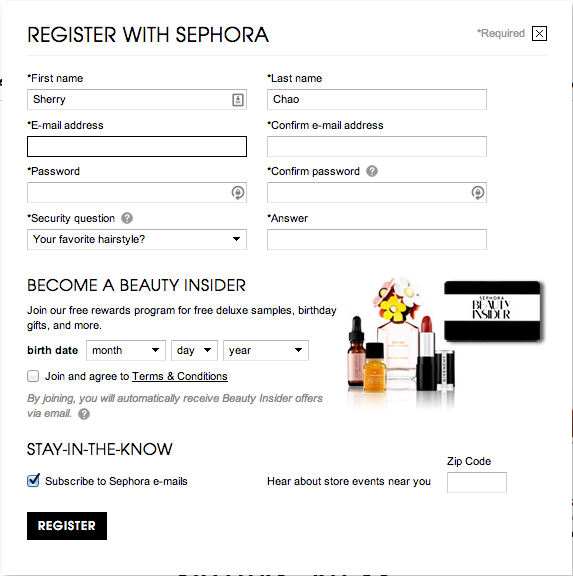The height and width of the screenshot is (576, 573).
Task: Open the Security question dropdown
Action: pyautogui.click(x=137, y=240)
